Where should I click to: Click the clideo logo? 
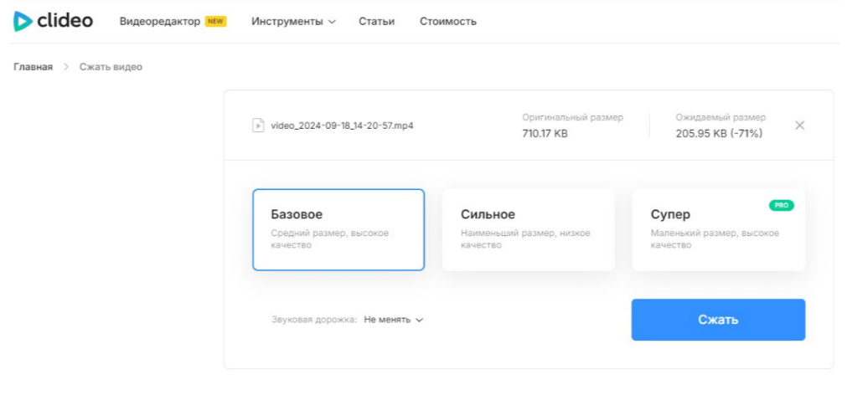(x=53, y=22)
